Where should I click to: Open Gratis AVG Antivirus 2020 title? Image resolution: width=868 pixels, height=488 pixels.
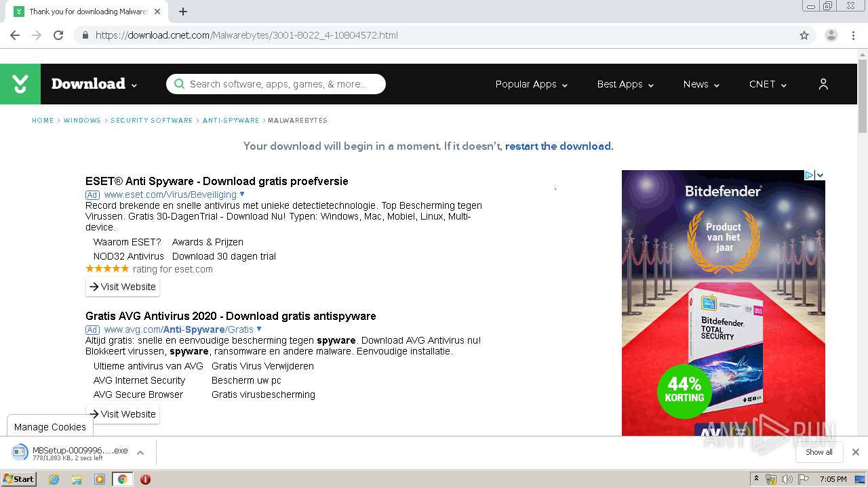[231, 316]
